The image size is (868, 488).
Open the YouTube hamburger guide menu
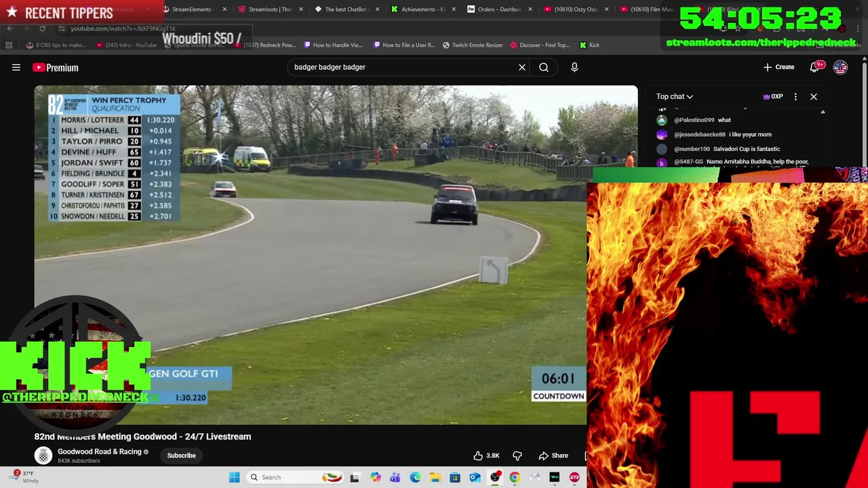click(16, 67)
